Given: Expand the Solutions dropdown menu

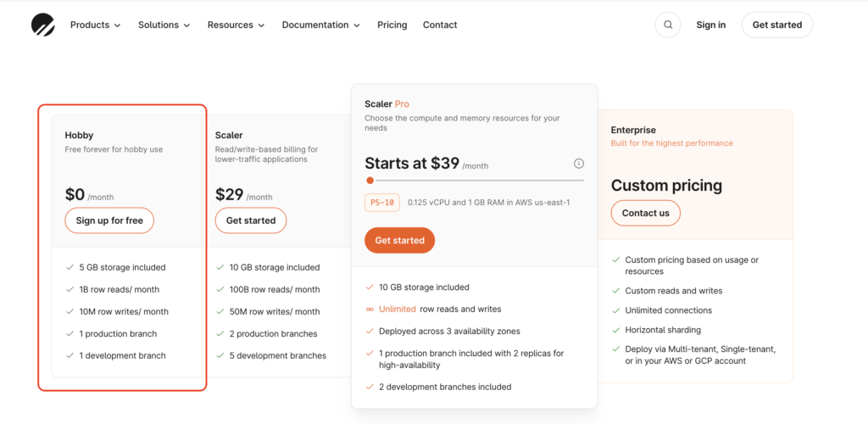Looking at the screenshot, I should [164, 25].
